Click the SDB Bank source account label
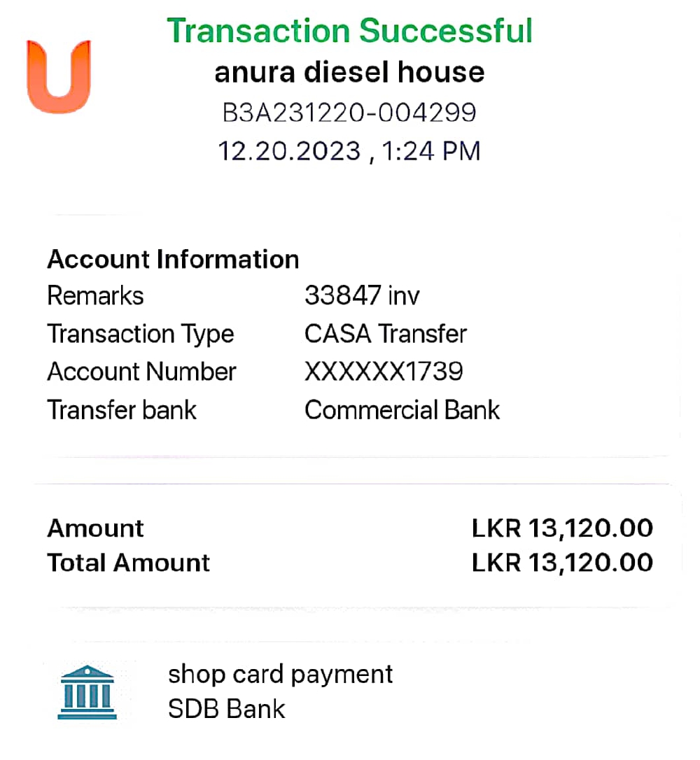The width and height of the screenshot is (700, 760). tap(226, 709)
